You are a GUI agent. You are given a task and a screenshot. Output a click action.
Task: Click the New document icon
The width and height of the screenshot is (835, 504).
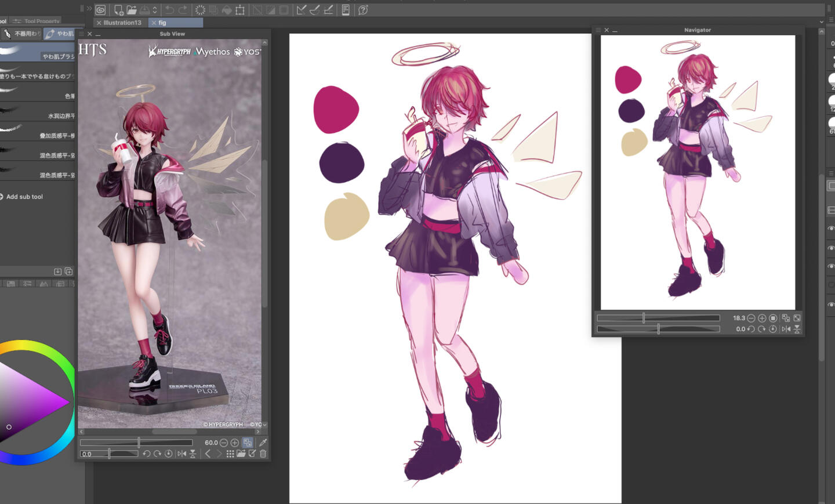pos(118,10)
